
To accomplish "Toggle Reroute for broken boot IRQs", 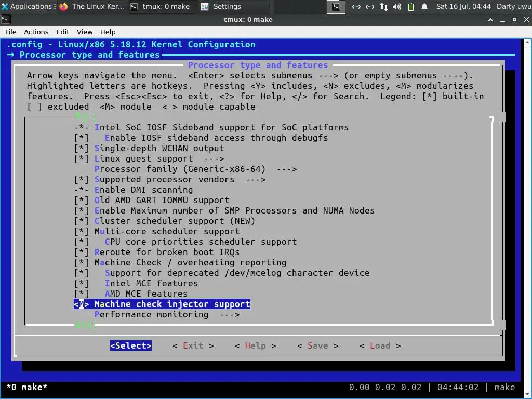I will 157,252.
